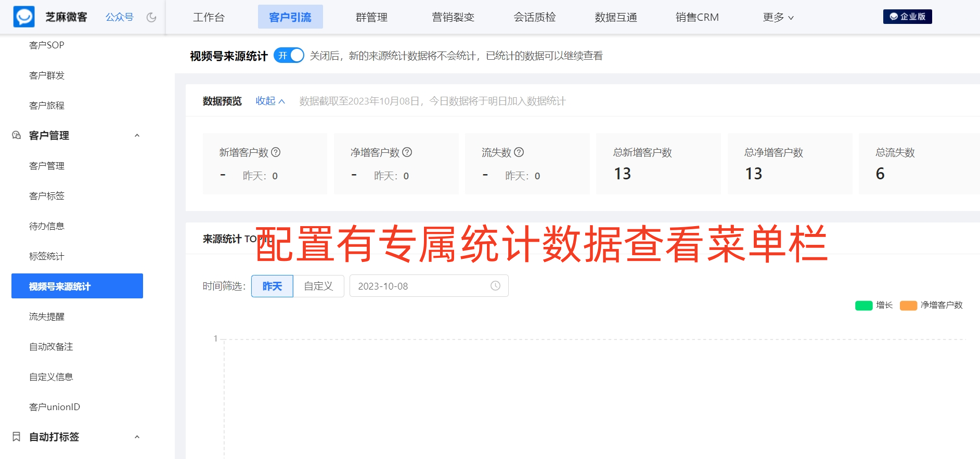Screen dimensions: 980x459
Task: Click the 企业版 badge
Action: pos(908,17)
